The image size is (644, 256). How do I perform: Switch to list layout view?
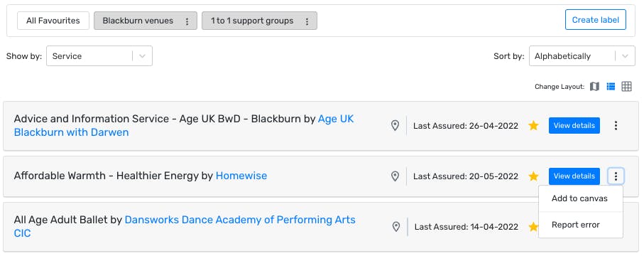coord(611,87)
